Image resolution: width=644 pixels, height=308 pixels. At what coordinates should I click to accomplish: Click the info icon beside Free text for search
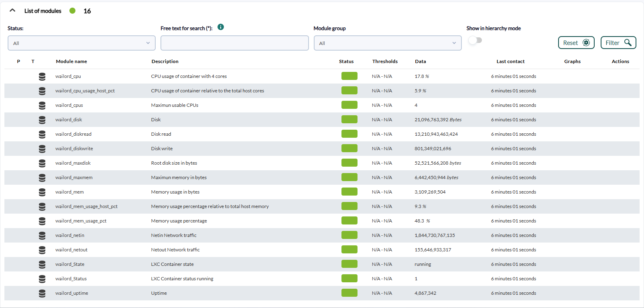tap(221, 27)
